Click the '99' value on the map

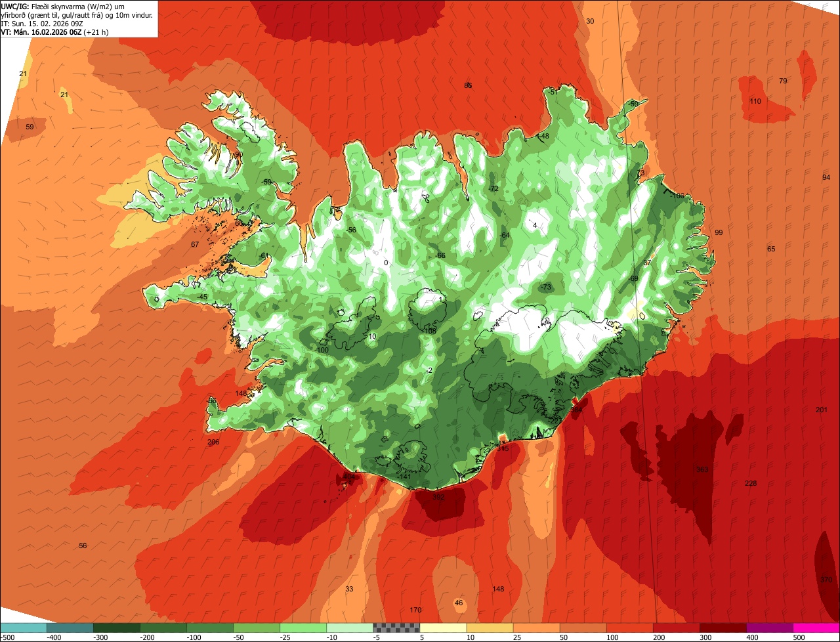pos(719,232)
